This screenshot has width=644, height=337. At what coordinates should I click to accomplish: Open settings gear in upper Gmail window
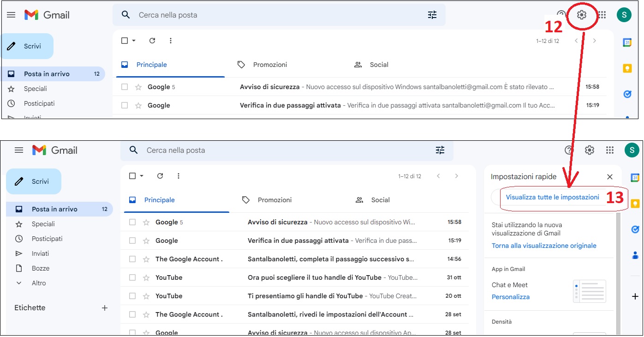pos(582,15)
